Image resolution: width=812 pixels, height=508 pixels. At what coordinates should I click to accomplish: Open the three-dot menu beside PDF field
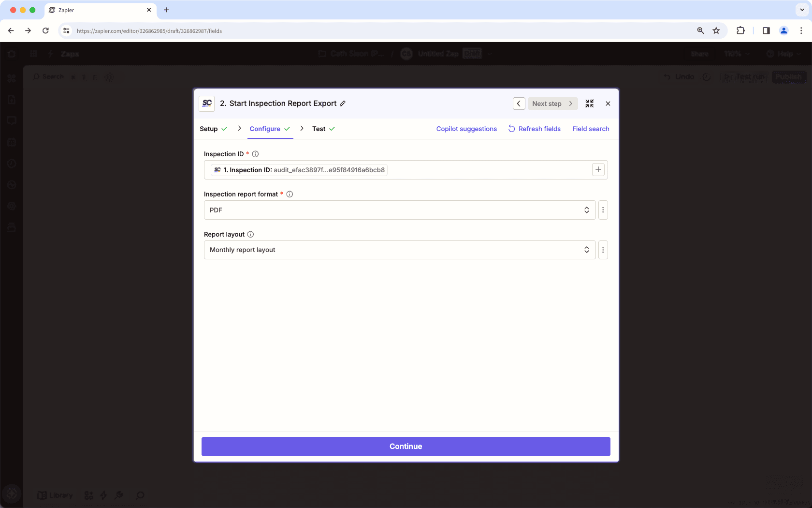pos(603,209)
